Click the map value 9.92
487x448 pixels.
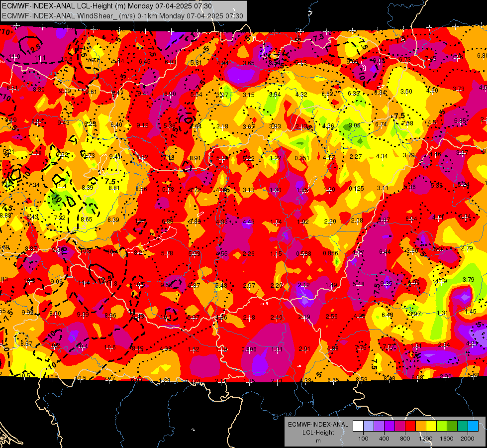coord(28,312)
